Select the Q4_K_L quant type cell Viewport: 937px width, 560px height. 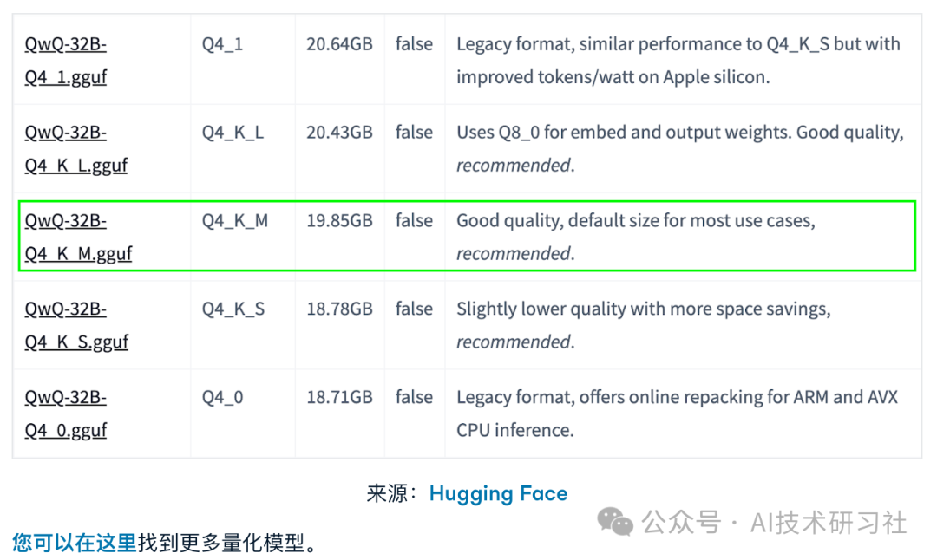pyautogui.click(x=233, y=133)
